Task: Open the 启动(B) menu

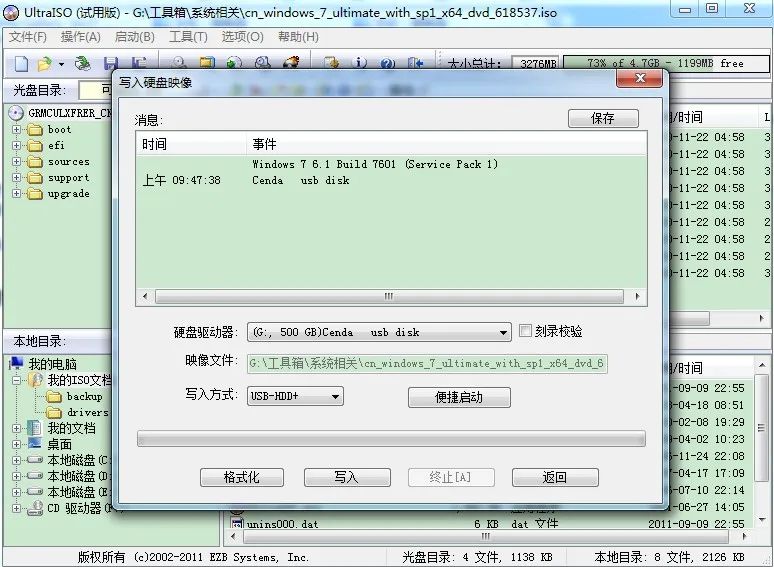Action: click(x=134, y=37)
